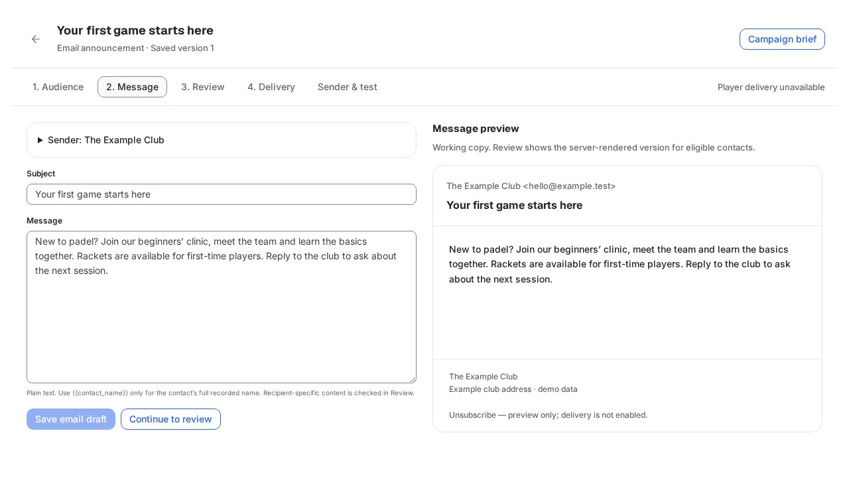Viewport: 849px width, 504px height.
Task: Click The Example Club footer name in preview
Action: coord(483,376)
